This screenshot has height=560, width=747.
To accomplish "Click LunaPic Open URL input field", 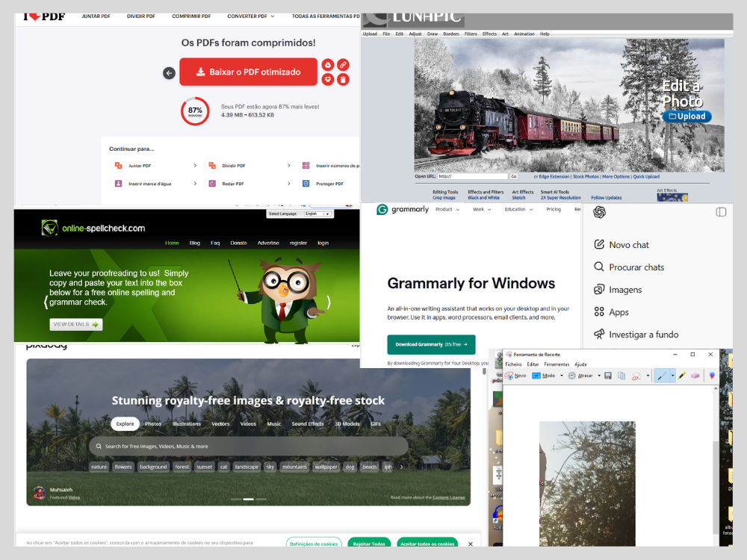I will click(473, 176).
